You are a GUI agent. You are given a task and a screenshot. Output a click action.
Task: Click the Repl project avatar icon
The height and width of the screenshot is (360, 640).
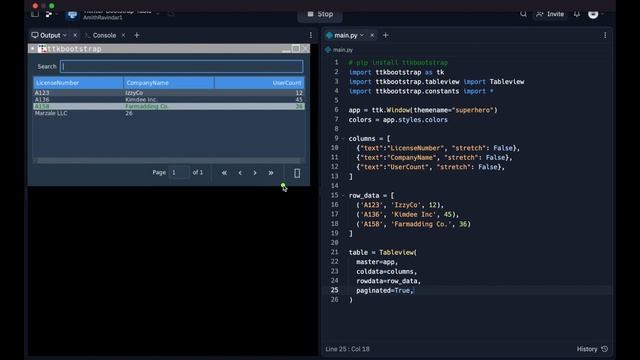pyautogui.click(x=72, y=15)
